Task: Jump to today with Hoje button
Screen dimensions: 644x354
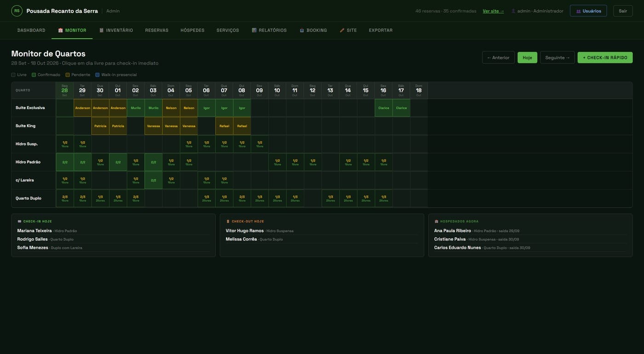Action: [x=527, y=57]
